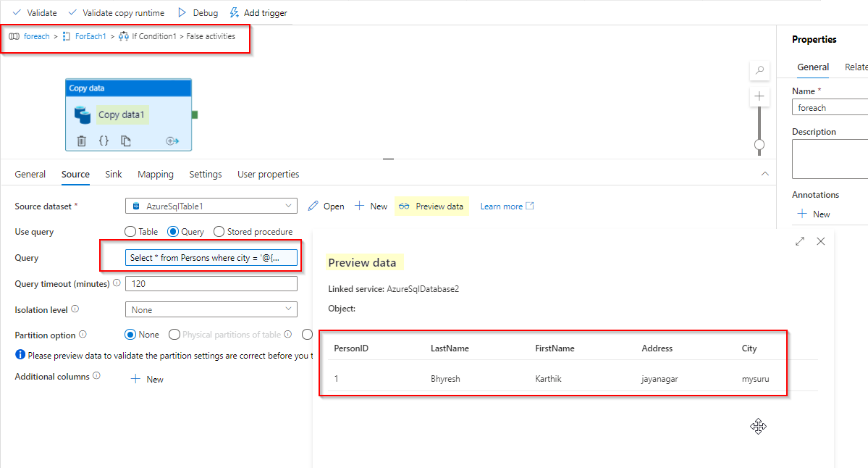Adjust the canvas zoom slider handle
The width and height of the screenshot is (868, 468).
759,145
